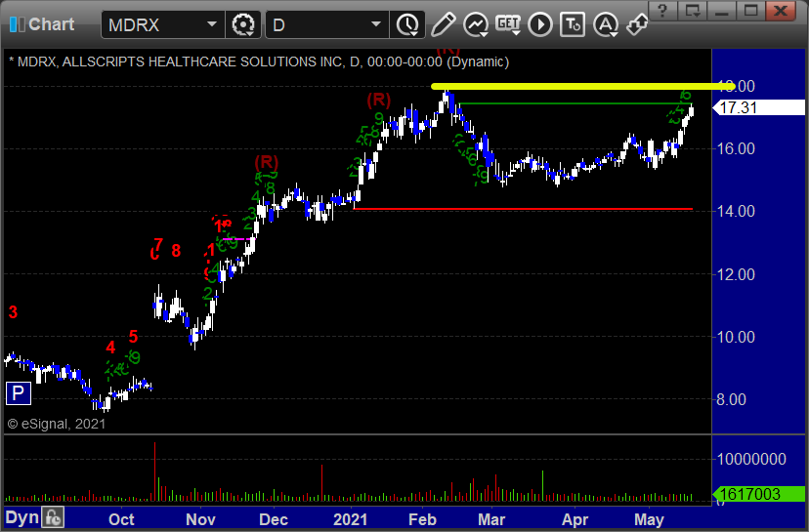The height and width of the screenshot is (532, 809).
Task: Click the time template clock icon
Action: (405, 24)
